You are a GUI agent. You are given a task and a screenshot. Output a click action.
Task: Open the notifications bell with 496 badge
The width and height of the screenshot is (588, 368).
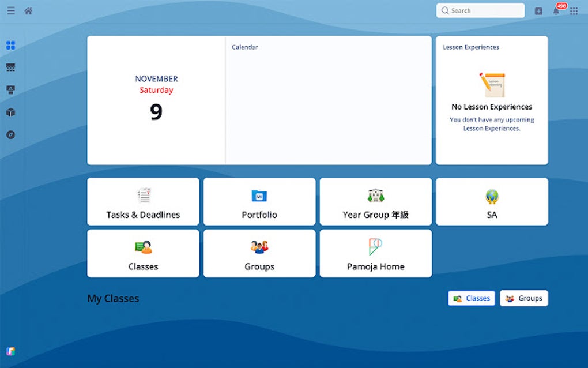pos(555,10)
